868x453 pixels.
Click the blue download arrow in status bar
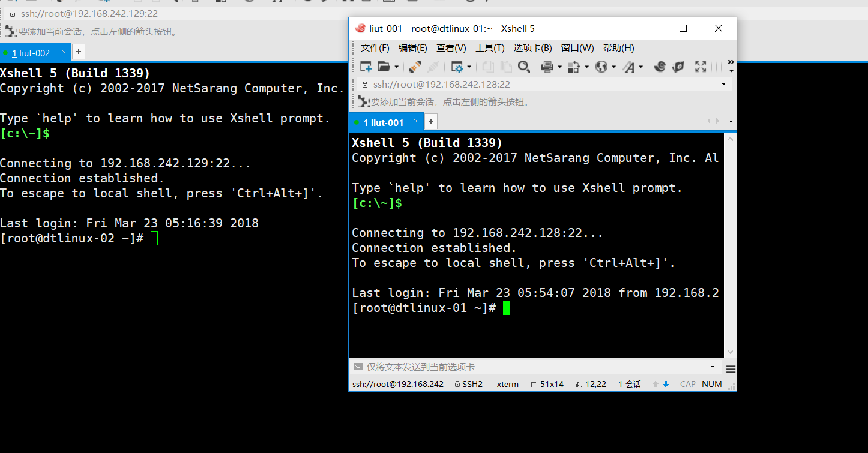[666, 384]
